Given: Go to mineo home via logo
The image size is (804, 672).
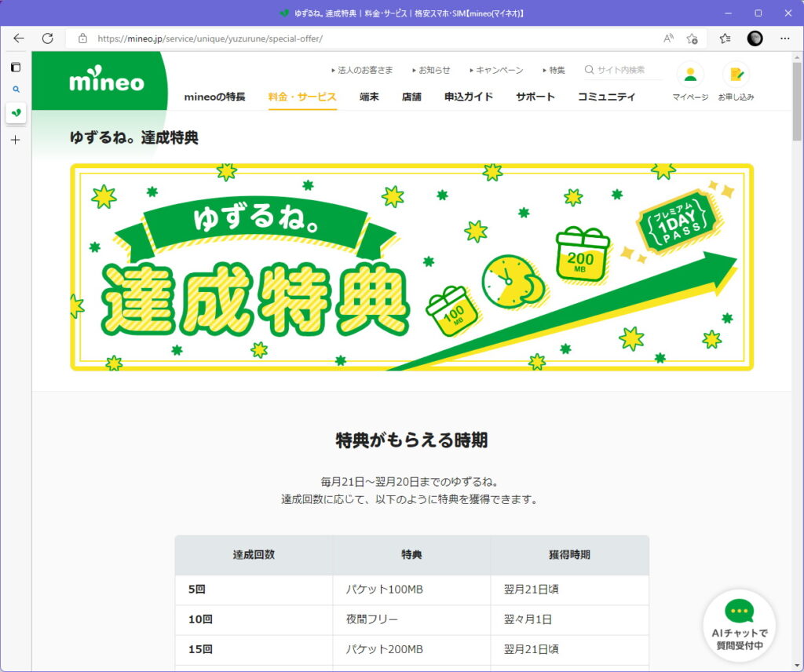Looking at the screenshot, I should (107, 80).
